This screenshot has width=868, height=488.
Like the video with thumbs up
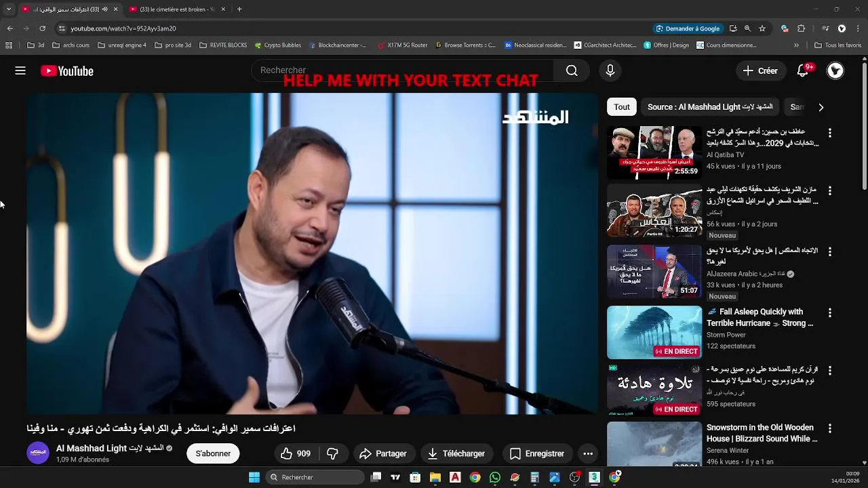point(296,453)
